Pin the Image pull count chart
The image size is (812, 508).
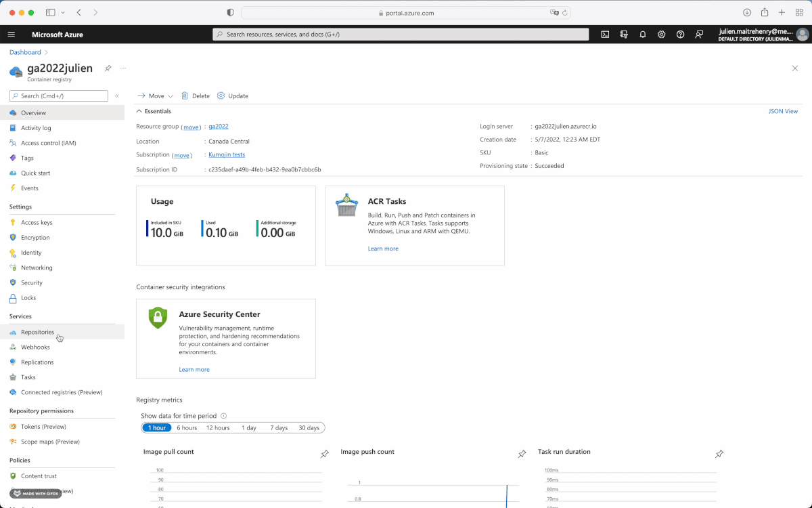point(325,454)
